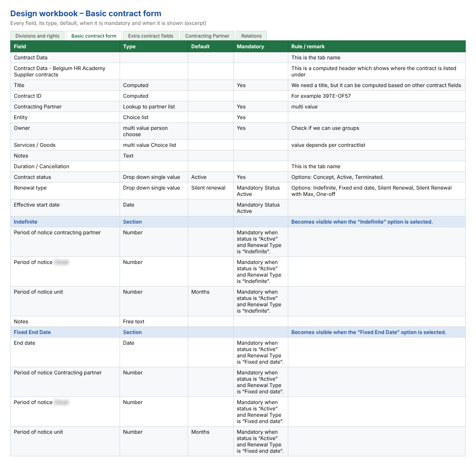Click 'This is a computed header' remark
This screenshot has width=476, height=465.
(377, 71)
